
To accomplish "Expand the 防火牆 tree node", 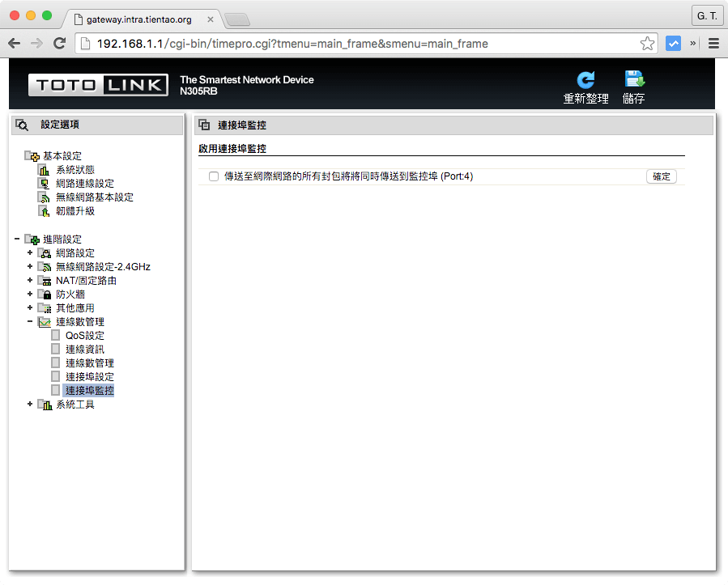I will [x=30, y=295].
